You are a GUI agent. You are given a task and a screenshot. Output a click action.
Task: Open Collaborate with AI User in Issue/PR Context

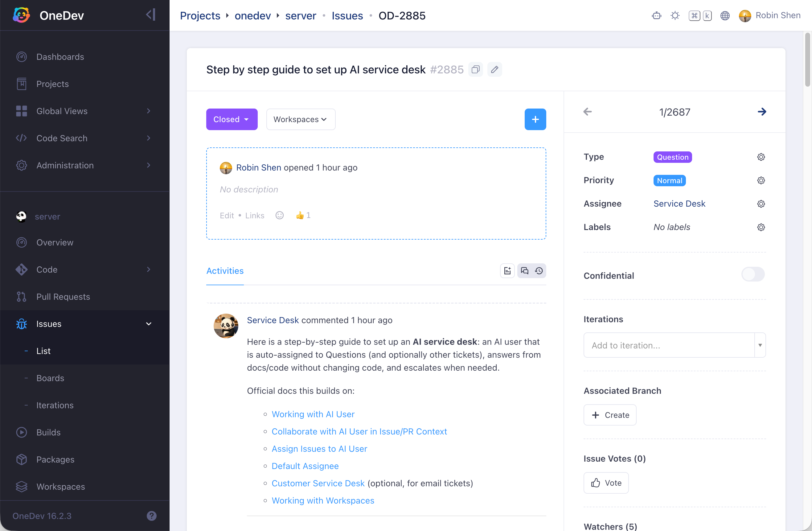click(359, 431)
